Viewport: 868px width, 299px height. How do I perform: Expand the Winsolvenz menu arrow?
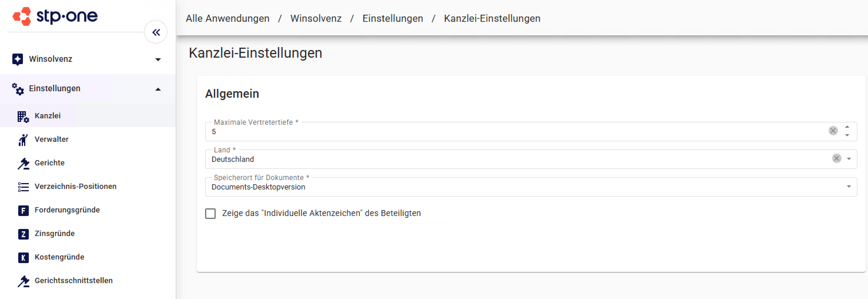coord(158,60)
